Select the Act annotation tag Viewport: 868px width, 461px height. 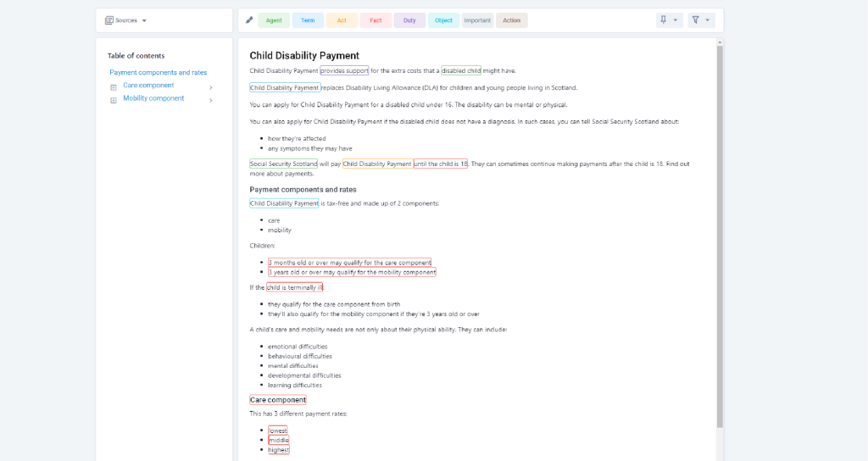(x=342, y=20)
